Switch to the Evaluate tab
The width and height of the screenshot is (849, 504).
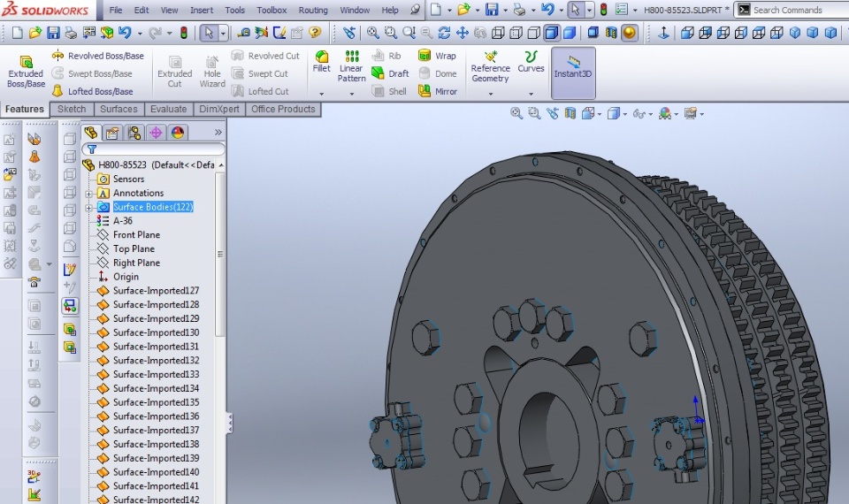tap(168, 110)
